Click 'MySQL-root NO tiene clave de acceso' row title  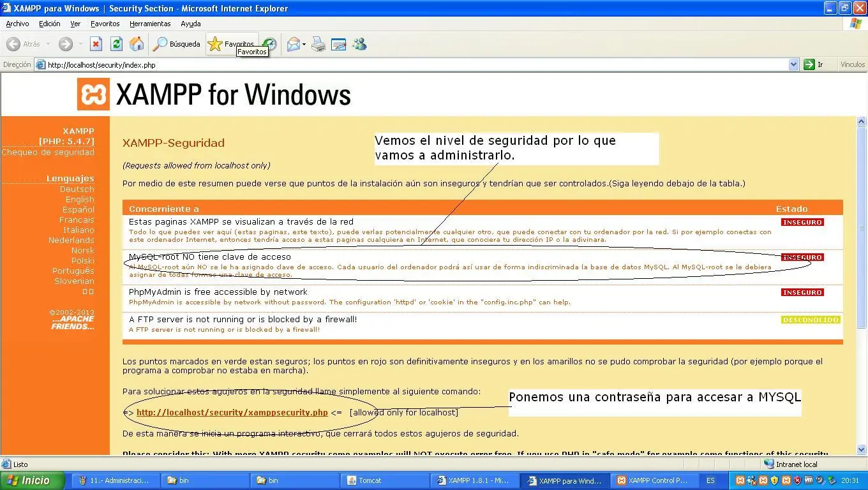tap(210, 257)
